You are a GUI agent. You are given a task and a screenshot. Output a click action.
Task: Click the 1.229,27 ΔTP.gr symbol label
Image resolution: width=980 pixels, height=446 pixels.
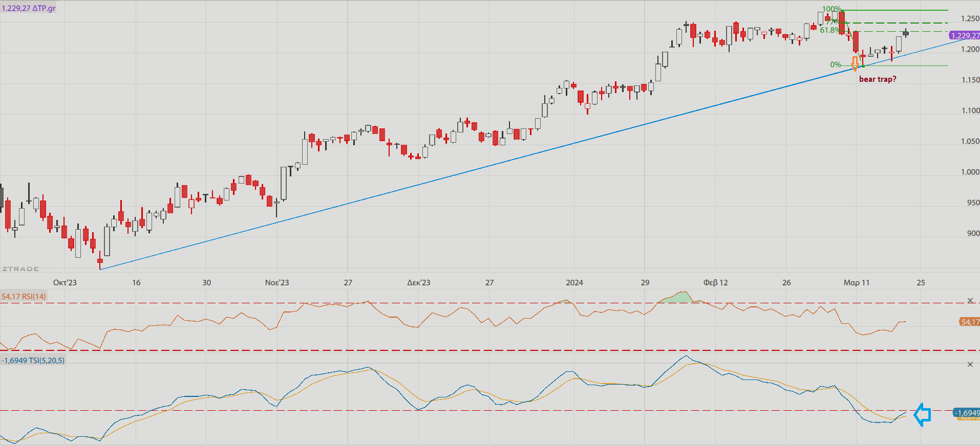point(29,8)
